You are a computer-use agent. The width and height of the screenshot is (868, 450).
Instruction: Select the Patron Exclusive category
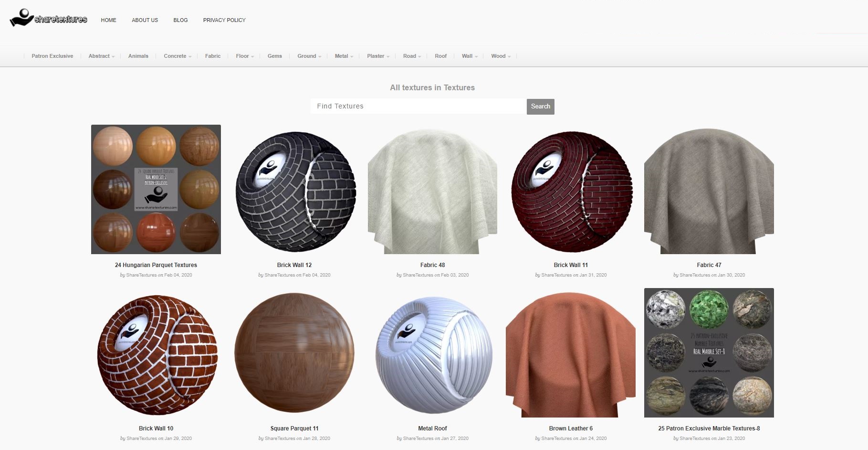52,56
